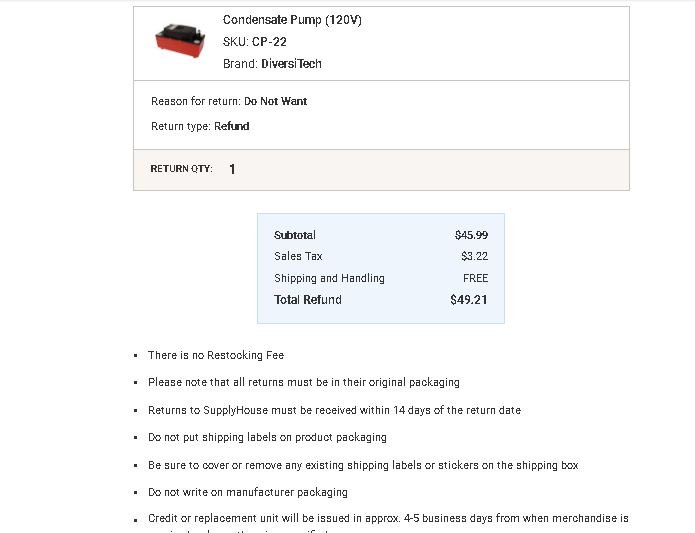
Task: Click the RETURN QTY label
Action: point(181,169)
